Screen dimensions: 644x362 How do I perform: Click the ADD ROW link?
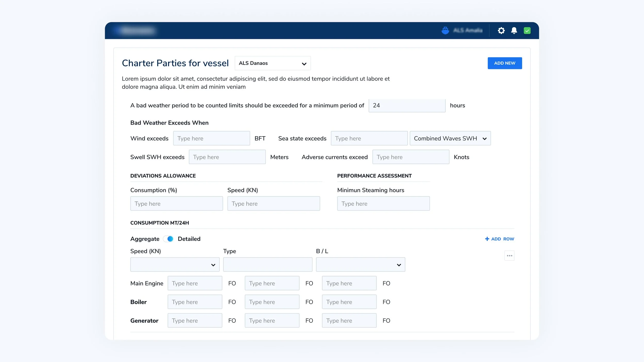(502, 239)
